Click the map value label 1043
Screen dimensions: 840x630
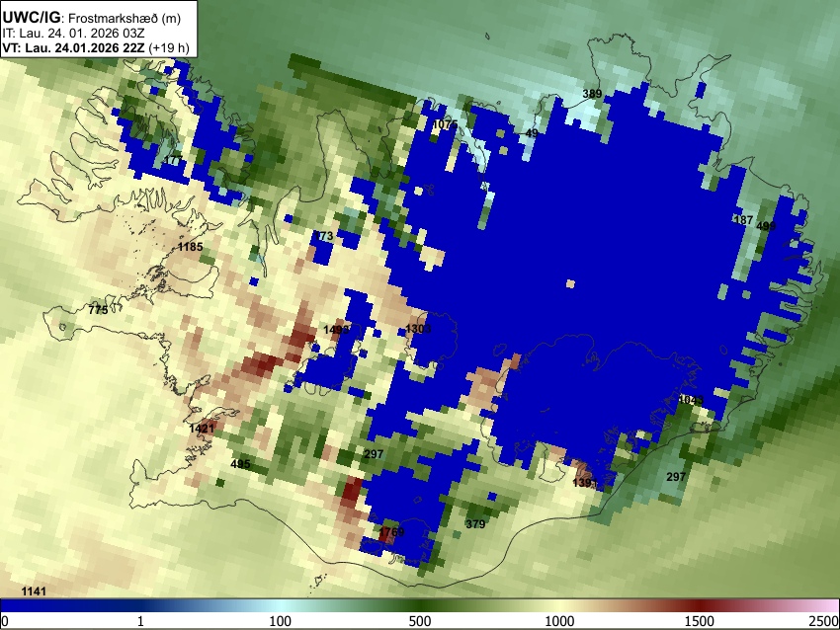click(691, 400)
